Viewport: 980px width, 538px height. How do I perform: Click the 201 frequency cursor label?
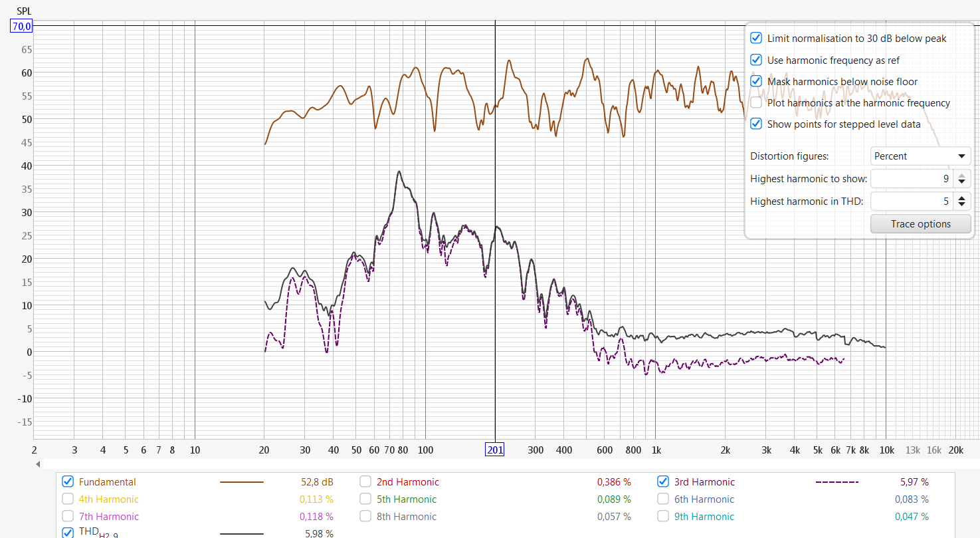point(495,450)
